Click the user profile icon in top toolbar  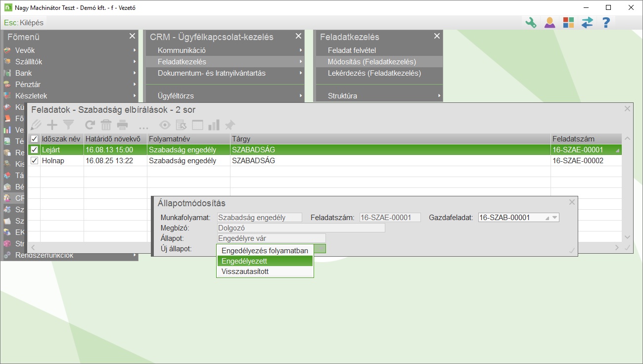[550, 23]
